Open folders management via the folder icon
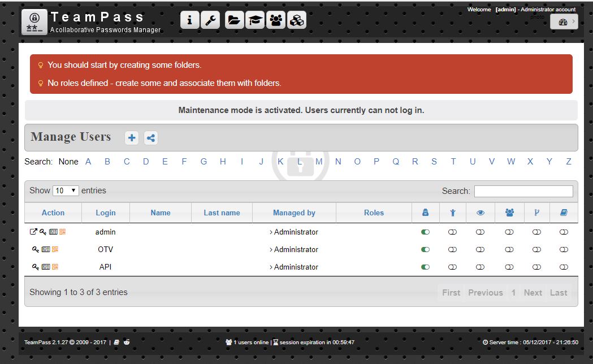Viewport: 593px width, 364px height. click(x=233, y=19)
